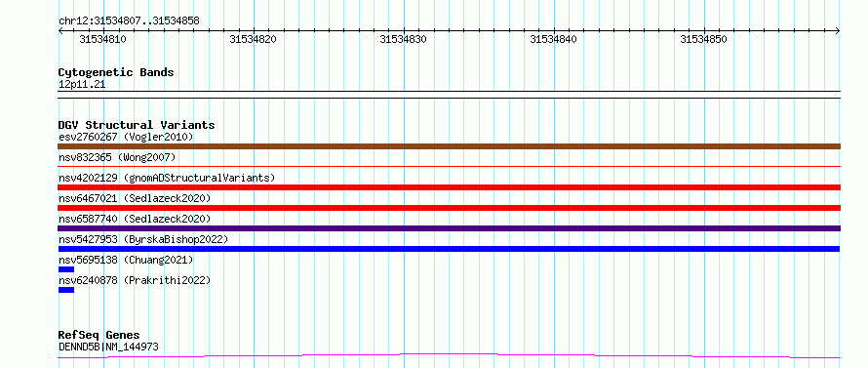Click the red nsv6467021 variant bar

tap(449, 208)
